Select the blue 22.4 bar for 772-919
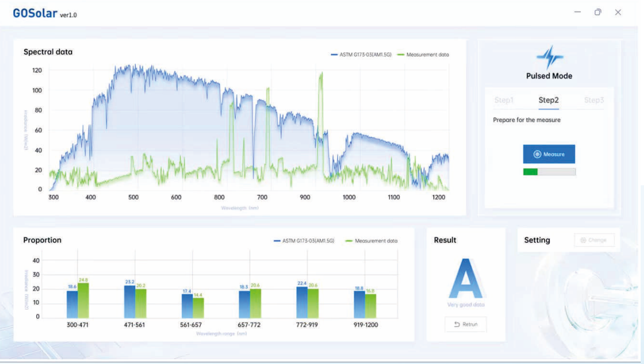 301,303
